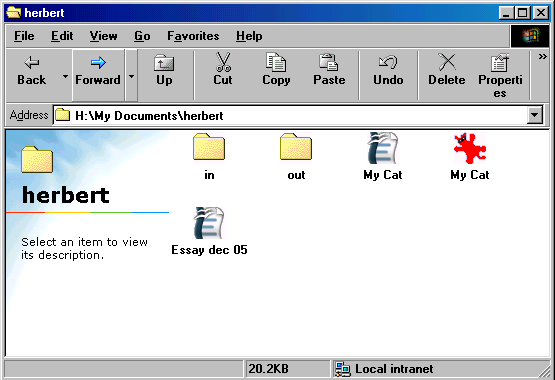Click the Paste clipboard icon
Image resolution: width=555 pixels, height=380 pixels.
click(328, 62)
